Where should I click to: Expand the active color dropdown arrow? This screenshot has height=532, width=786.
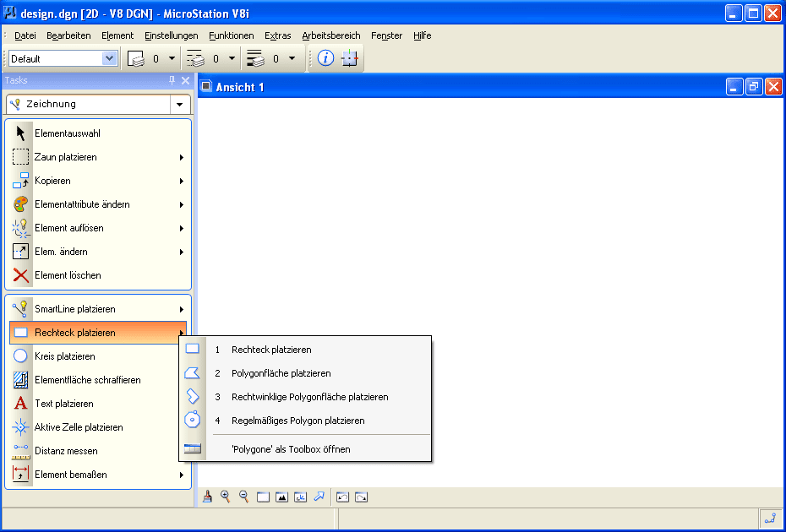tap(172, 58)
